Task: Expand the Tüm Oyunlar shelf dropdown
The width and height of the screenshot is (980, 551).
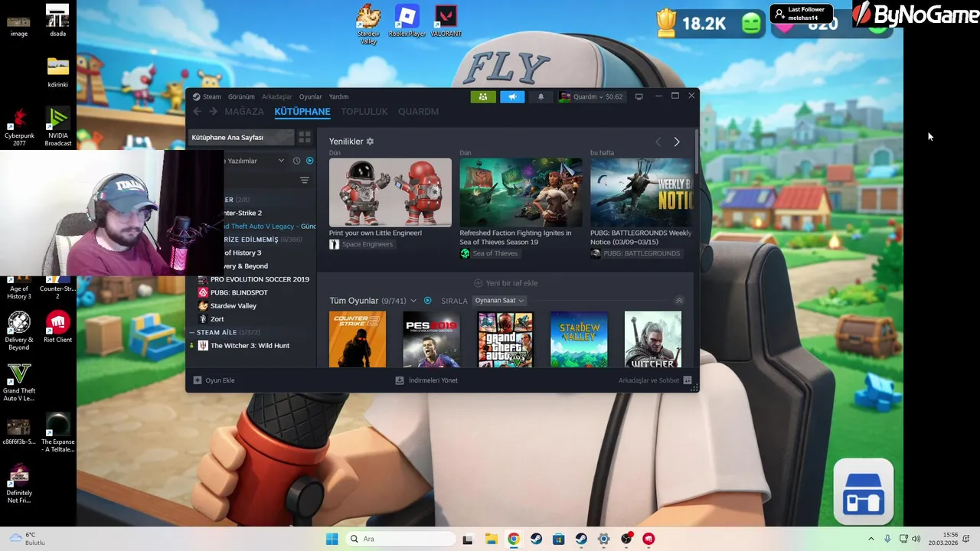Action: [x=413, y=301]
